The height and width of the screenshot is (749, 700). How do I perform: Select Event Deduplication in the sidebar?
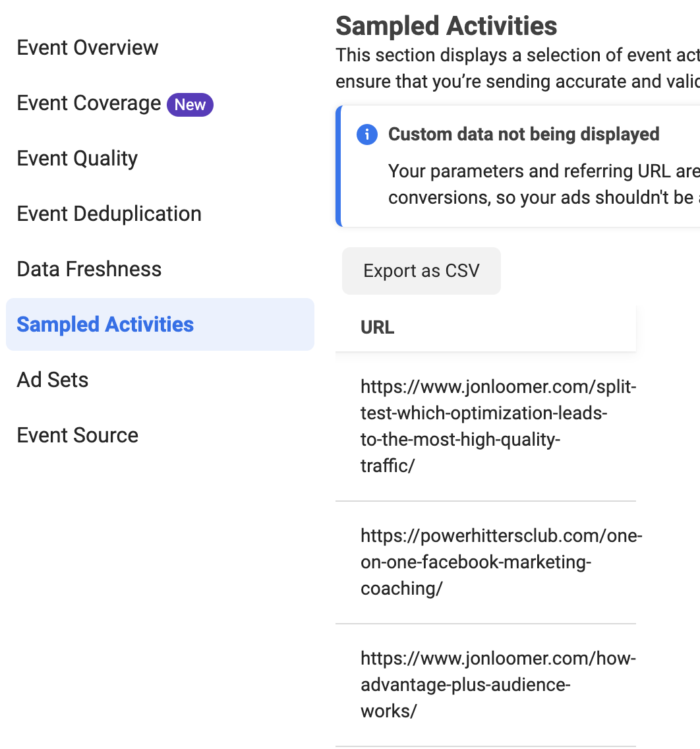point(109,214)
